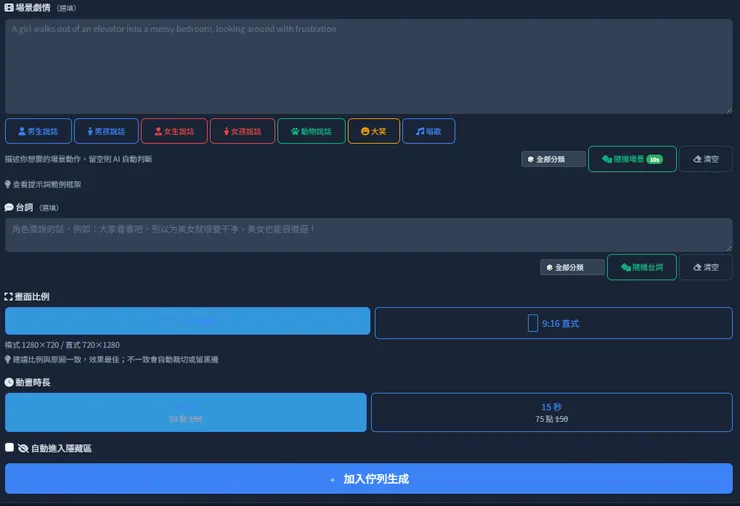Click 加入佇列生成 to queue generation
The image size is (740, 506).
coord(369,479)
